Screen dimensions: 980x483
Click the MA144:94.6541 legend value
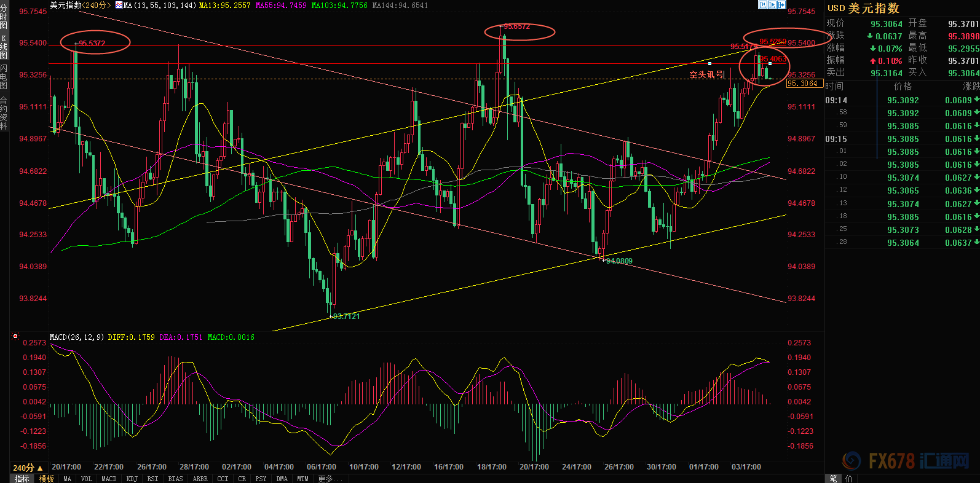pyautogui.click(x=400, y=5)
